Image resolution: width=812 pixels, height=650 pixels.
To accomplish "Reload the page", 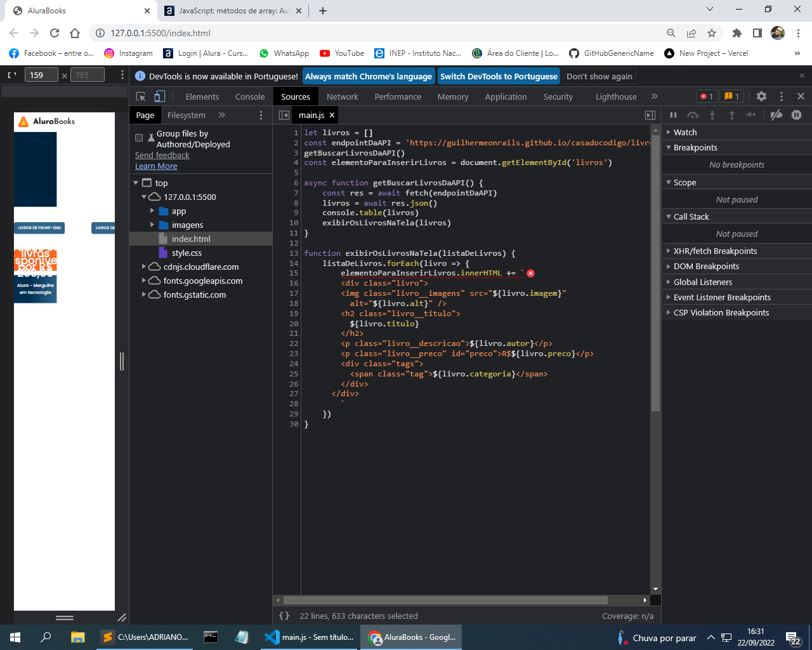I will (55, 33).
